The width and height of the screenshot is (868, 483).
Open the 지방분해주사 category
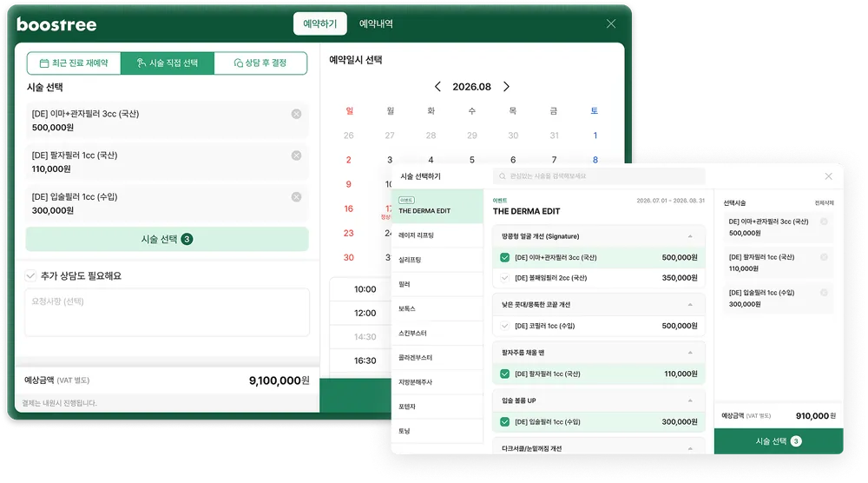tap(437, 382)
